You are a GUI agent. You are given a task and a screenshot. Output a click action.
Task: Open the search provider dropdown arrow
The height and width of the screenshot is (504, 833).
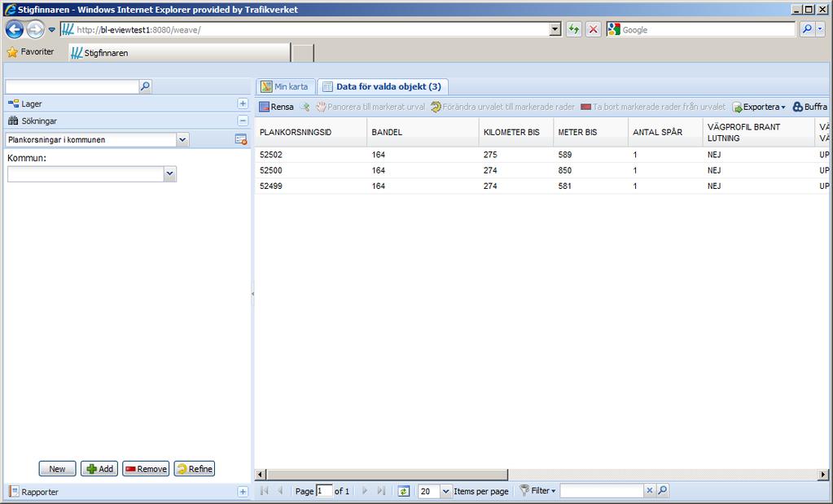pyautogui.click(x=820, y=30)
